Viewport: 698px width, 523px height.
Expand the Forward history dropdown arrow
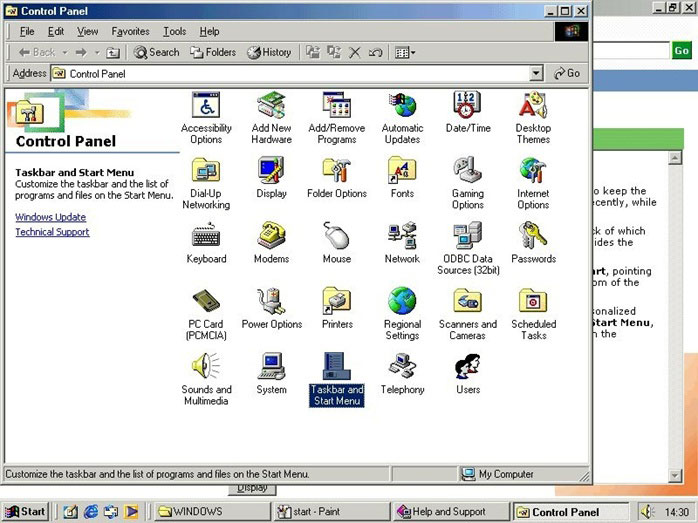[97, 53]
